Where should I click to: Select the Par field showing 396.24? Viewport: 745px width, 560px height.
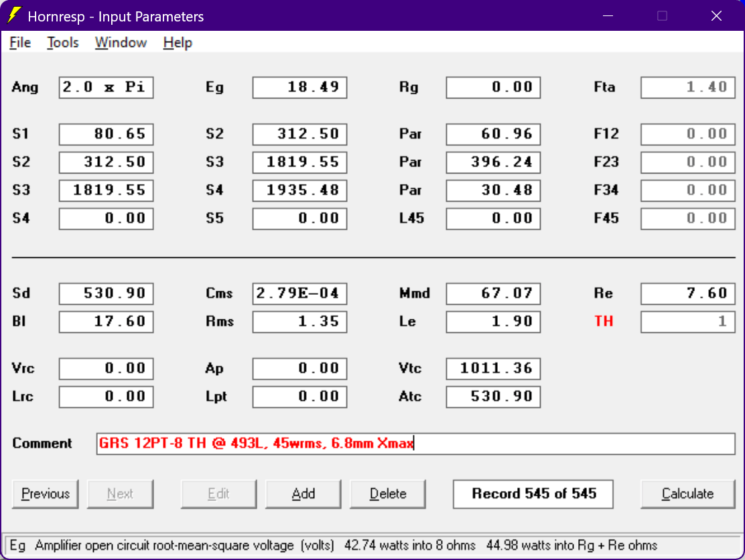(493, 163)
